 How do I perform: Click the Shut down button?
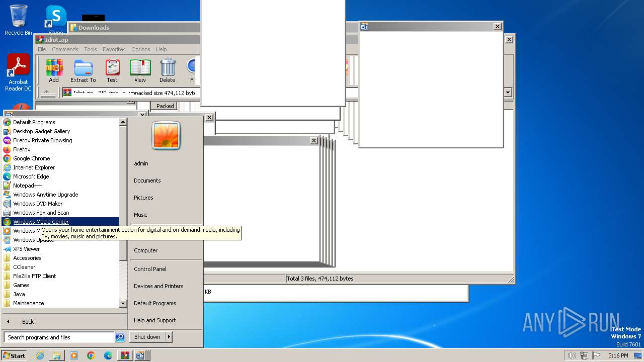(x=147, y=337)
